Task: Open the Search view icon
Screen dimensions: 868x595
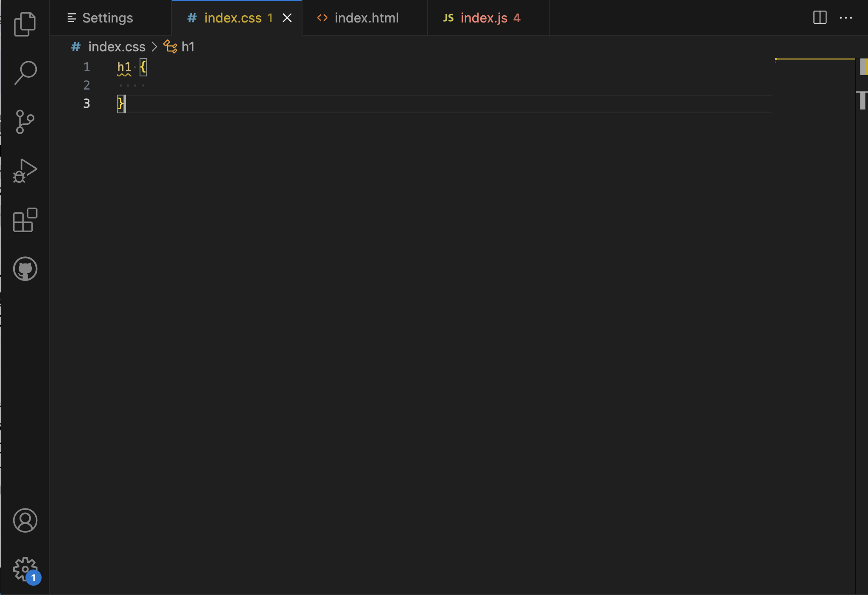Action: coord(25,73)
